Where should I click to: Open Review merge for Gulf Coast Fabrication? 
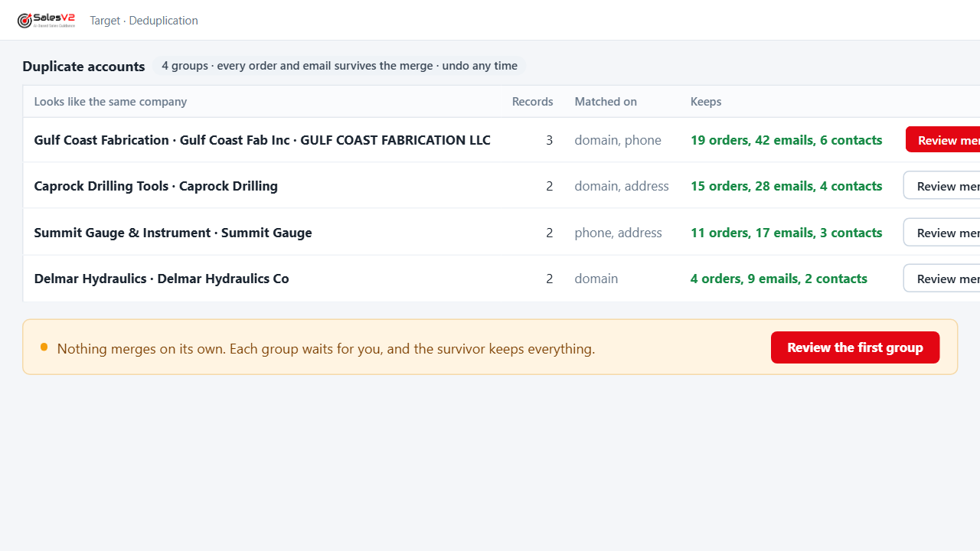coord(943,140)
